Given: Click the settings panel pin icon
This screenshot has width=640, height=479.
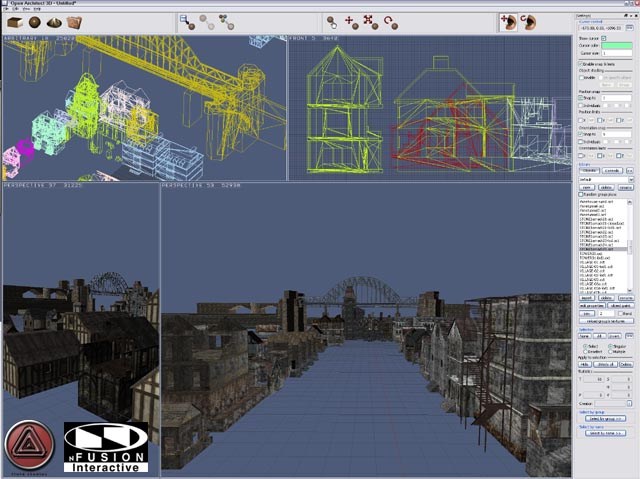Looking at the screenshot, I should (x=626, y=16).
